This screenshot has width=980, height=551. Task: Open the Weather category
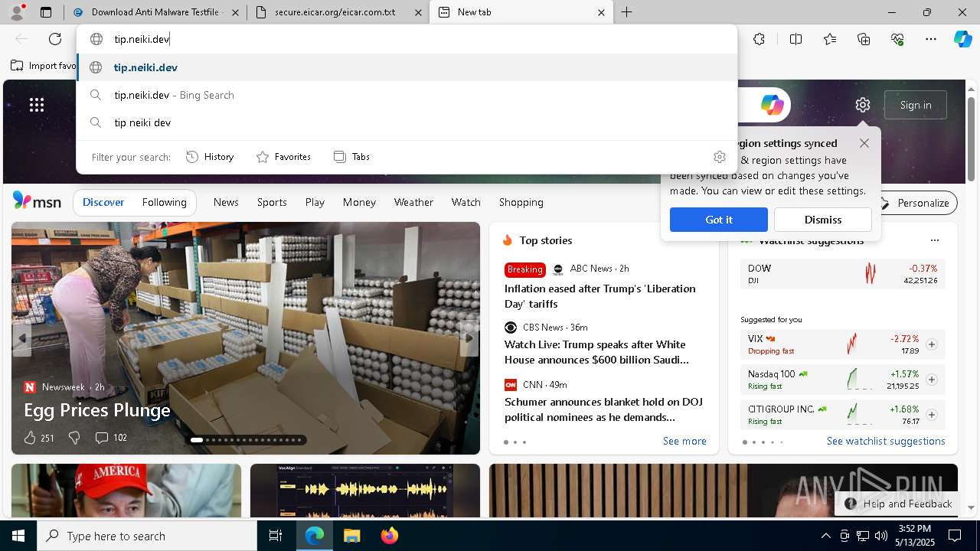coord(413,202)
